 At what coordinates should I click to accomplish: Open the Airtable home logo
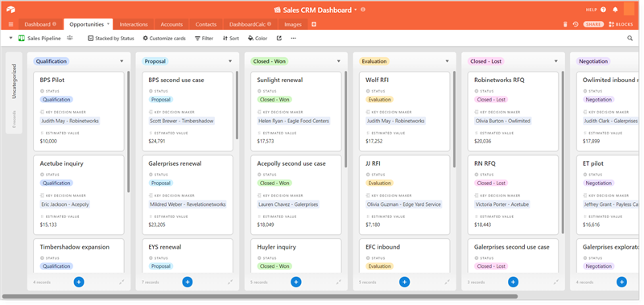pos(10,10)
